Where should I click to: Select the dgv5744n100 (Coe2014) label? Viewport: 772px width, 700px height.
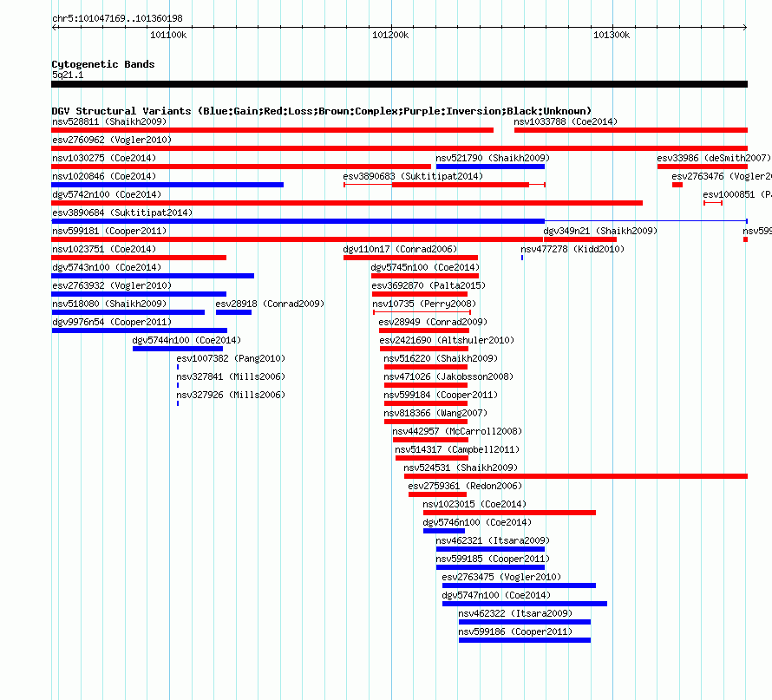pos(186,340)
